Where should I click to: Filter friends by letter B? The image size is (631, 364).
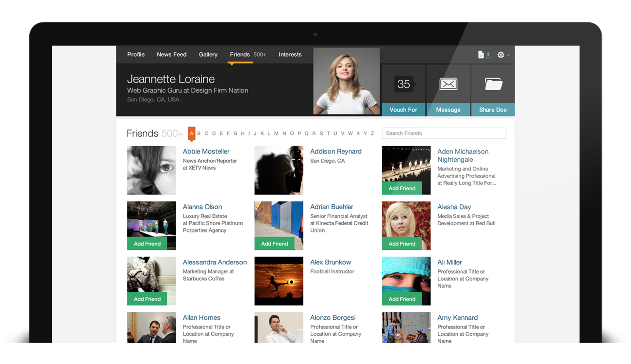click(x=199, y=133)
